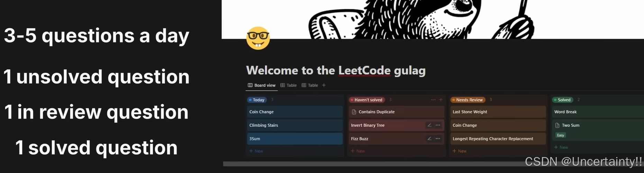Viewport: 644px width, 173px height.
Task: Click the Needs Review column label
Action: [x=468, y=100]
